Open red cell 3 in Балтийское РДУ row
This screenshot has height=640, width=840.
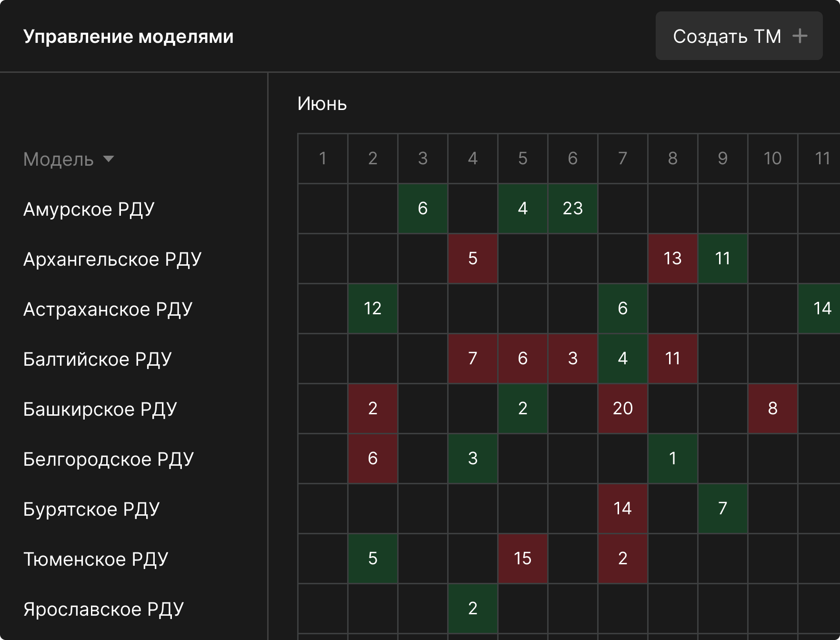coord(573,359)
